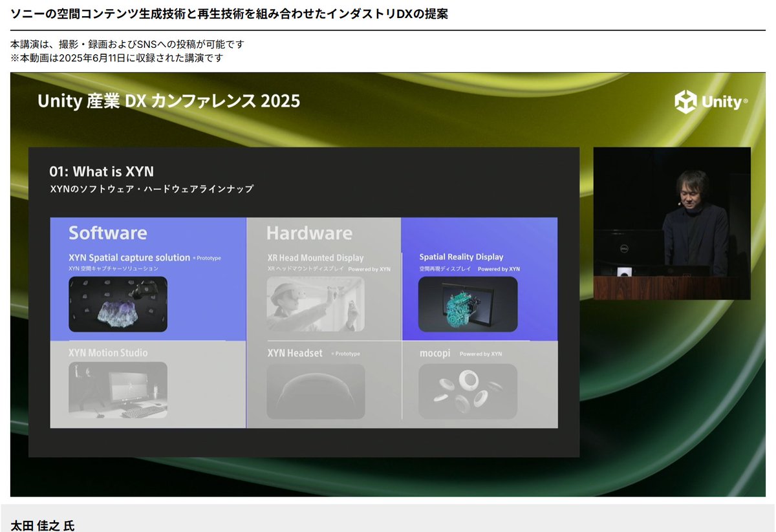Click the Unity 産業 DX カンファレンス 2025 banner text
Image resolution: width=776 pixels, height=532 pixels.
pos(168,102)
